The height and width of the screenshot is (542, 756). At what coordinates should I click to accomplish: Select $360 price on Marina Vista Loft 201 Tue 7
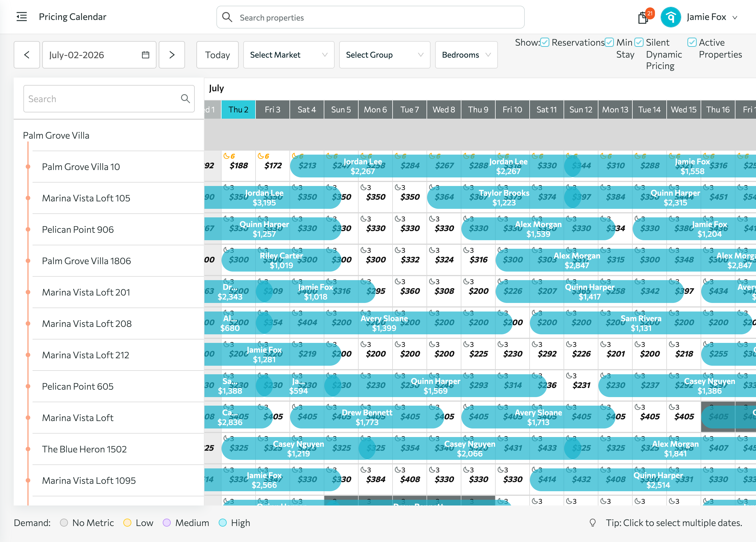pos(410,291)
